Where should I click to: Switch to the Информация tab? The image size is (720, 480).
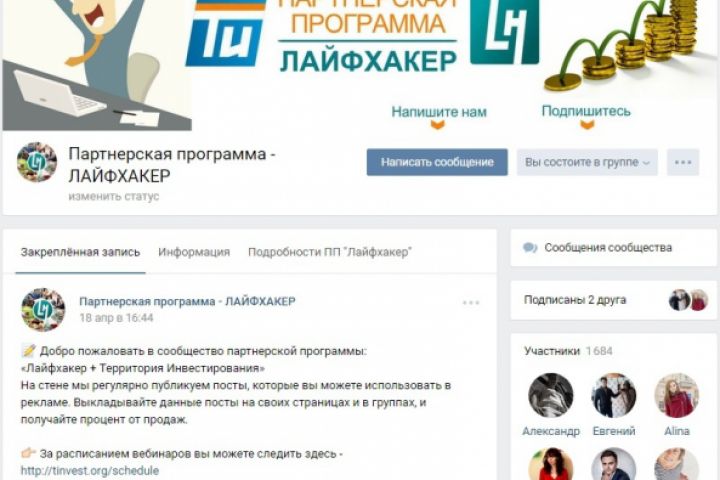coord(194,252)
